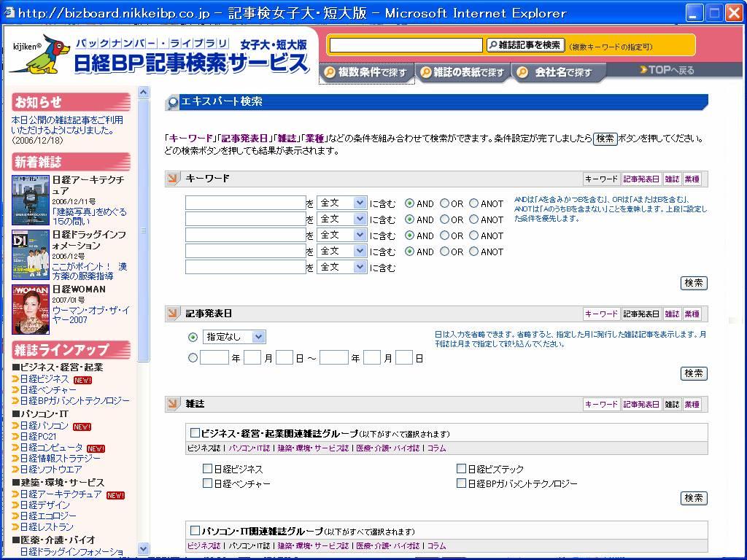Check the 日経ビズテック checkbox

coord(461,469)
